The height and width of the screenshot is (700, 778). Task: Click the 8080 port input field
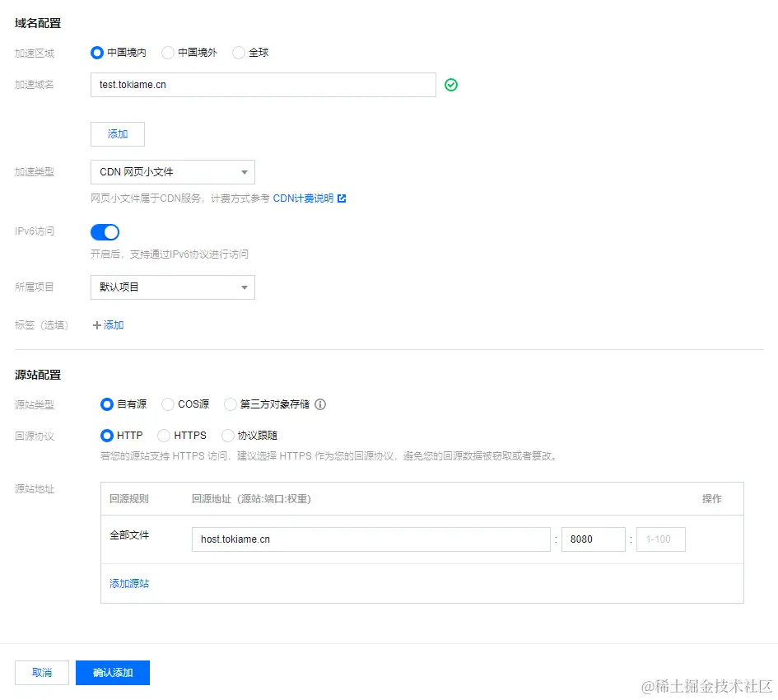594,539
